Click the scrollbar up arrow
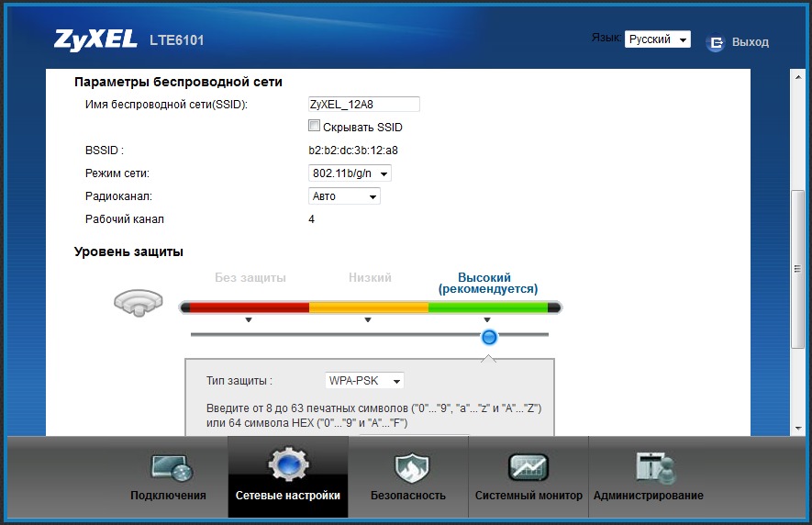The width and height of the screenshot is (812, 525). coord(797,77)
